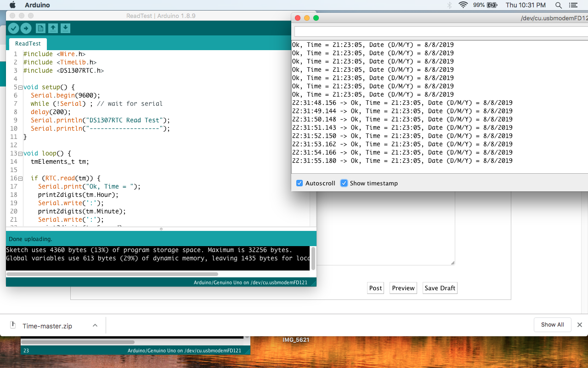Image resolution: width=588 pixels, height=368 pixels.
Task: Toggle the Autoscroll checkbox
Action: 300,183
